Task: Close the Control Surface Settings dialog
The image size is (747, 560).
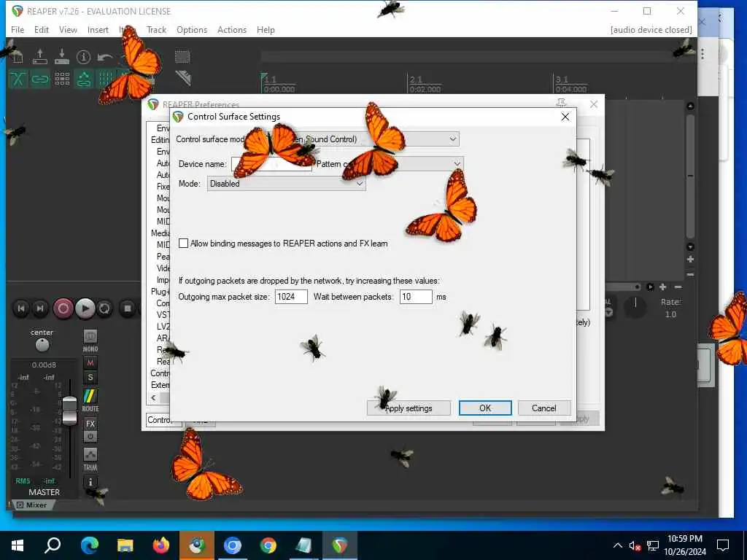Action: tap(565, 117)
